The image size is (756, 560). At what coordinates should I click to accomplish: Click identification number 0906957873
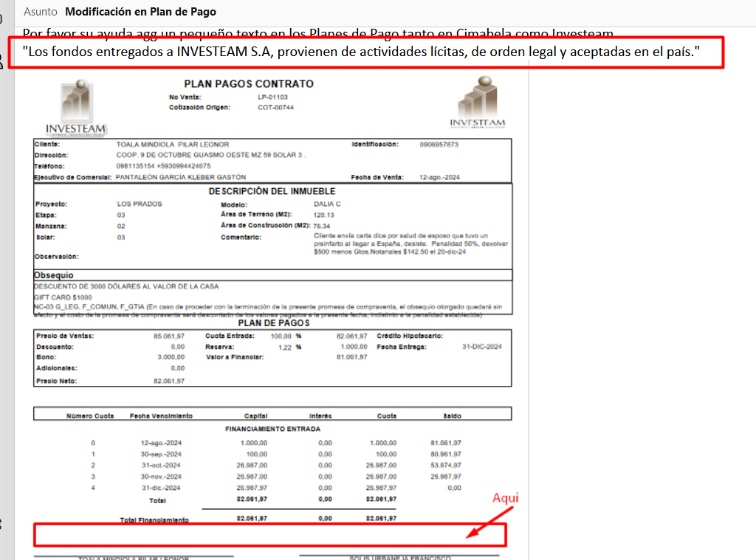[x=439, y=145]
